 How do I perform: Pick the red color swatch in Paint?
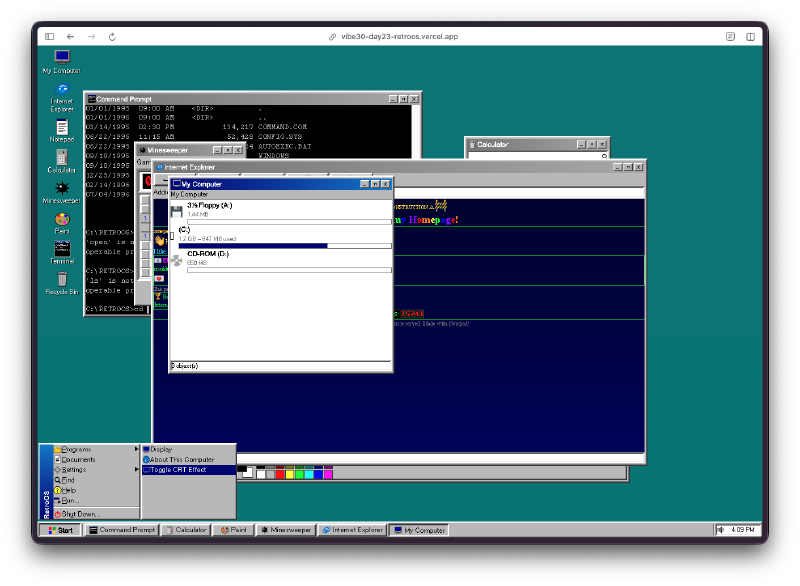pyautogui.click(x=278, y=473)
